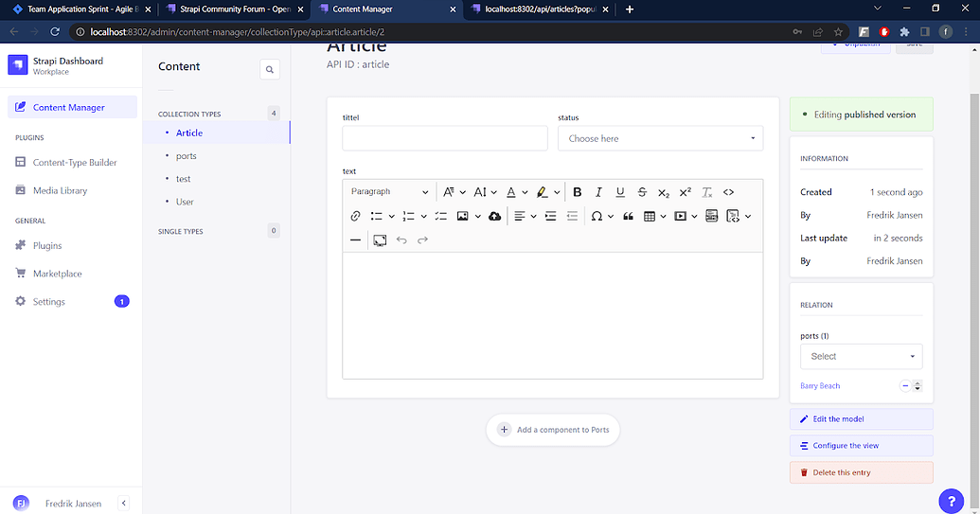Open the ports Select dropdown
The height and width of the screenshot is (514, 980).
point(861,356)
